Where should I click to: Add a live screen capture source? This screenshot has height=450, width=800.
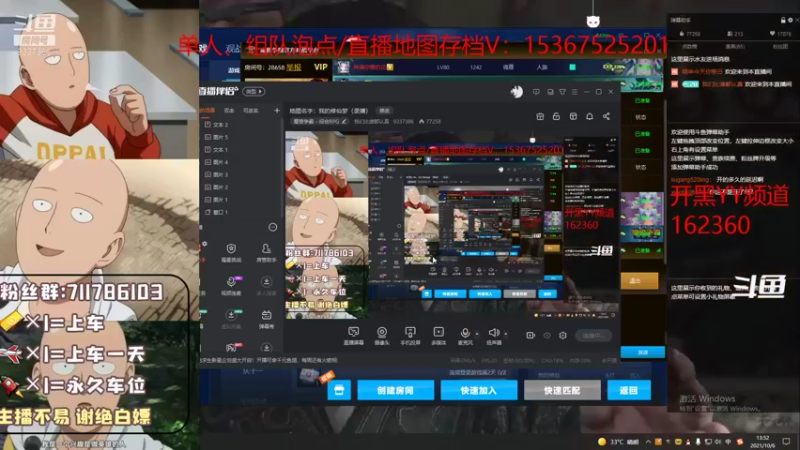pos(354,336)
